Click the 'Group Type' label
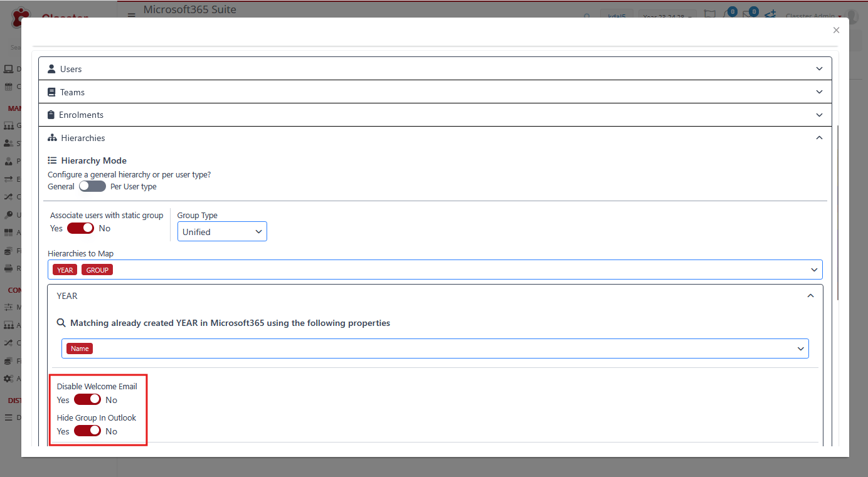 tap(198, 215)
